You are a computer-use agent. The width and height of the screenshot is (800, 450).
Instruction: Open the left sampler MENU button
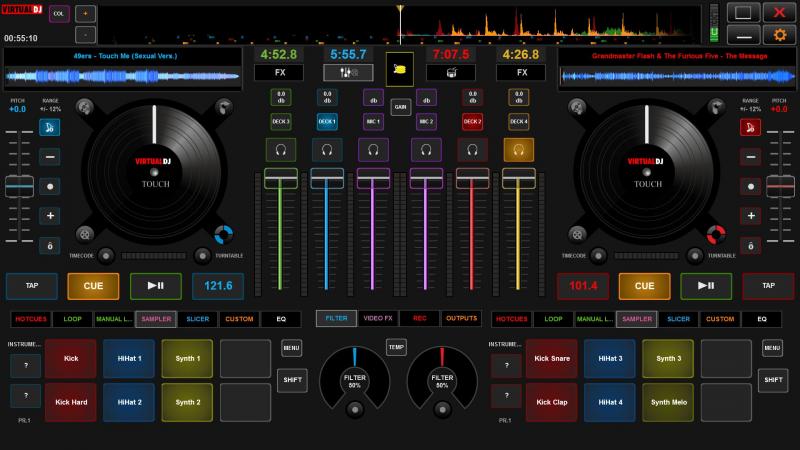click(x=291, y=348)
